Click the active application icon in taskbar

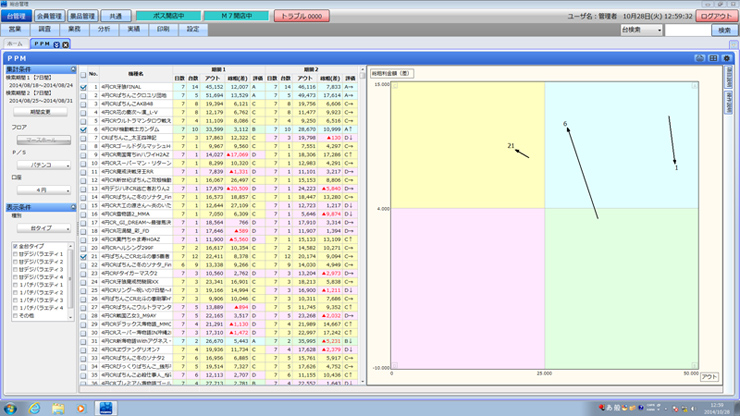[x=106, y=408]
